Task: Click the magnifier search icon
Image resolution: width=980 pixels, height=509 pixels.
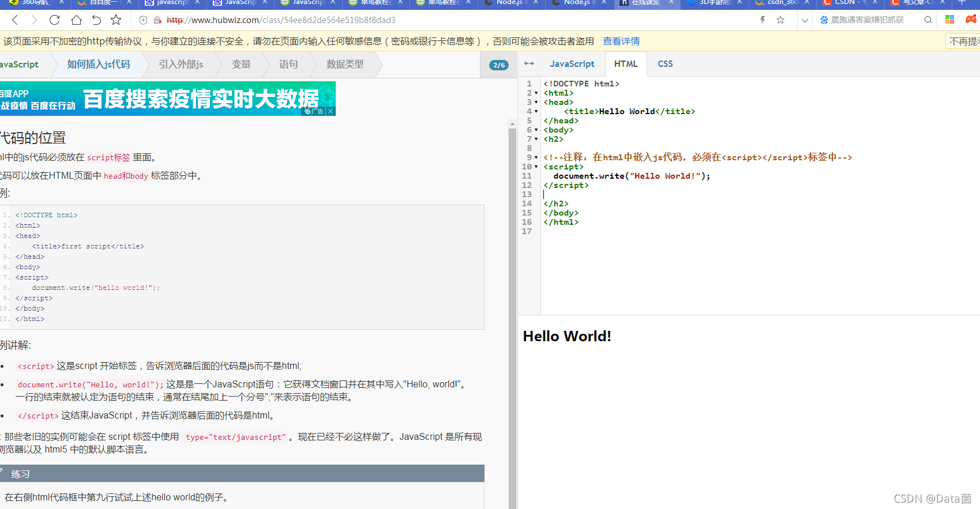Action: [x=928, y=20]
